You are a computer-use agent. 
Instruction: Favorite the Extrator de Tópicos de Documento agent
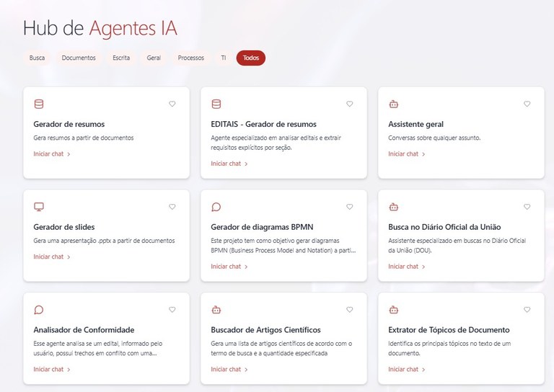(527, 310)
